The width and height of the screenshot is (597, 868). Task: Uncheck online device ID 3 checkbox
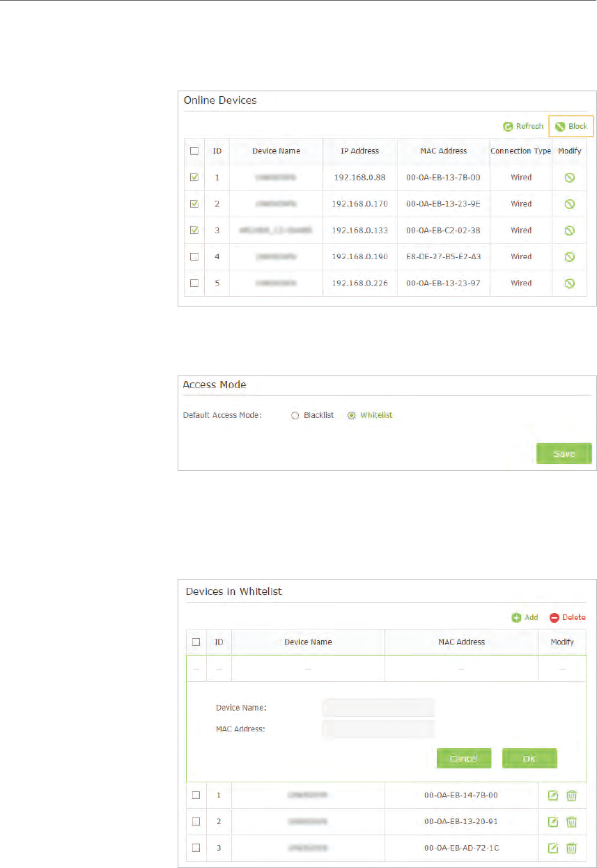click(x=194, y=231)
